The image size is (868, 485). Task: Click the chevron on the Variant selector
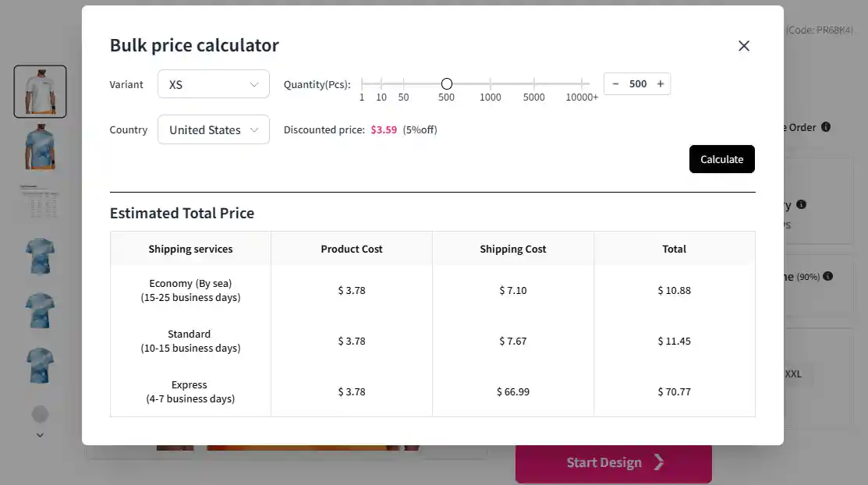point(253,83)
